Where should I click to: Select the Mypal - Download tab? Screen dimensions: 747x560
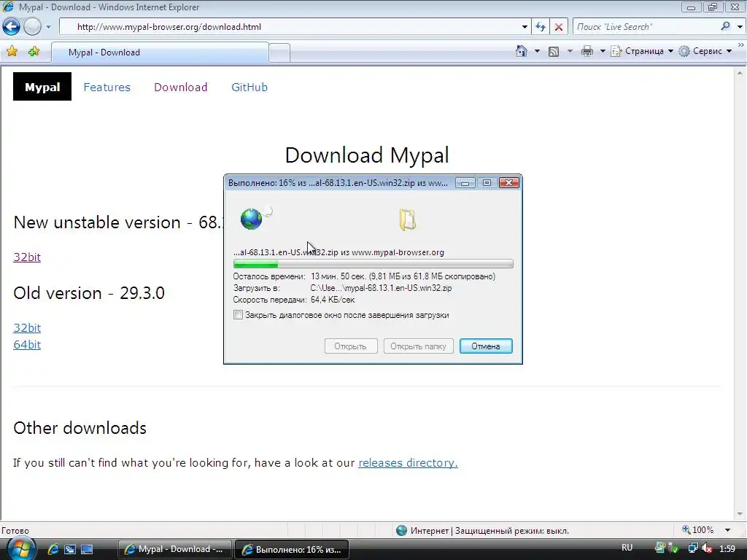coord(160,52)
